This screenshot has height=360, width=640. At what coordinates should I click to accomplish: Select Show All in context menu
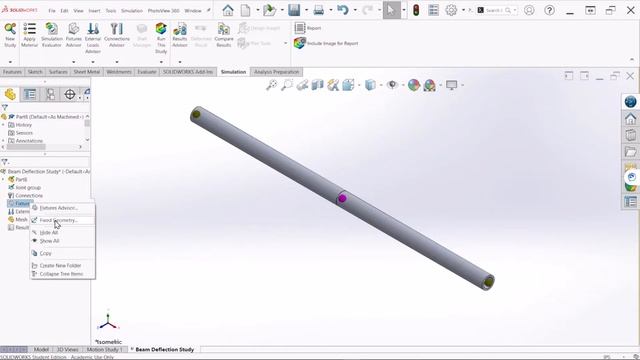[x=62, y=241]
